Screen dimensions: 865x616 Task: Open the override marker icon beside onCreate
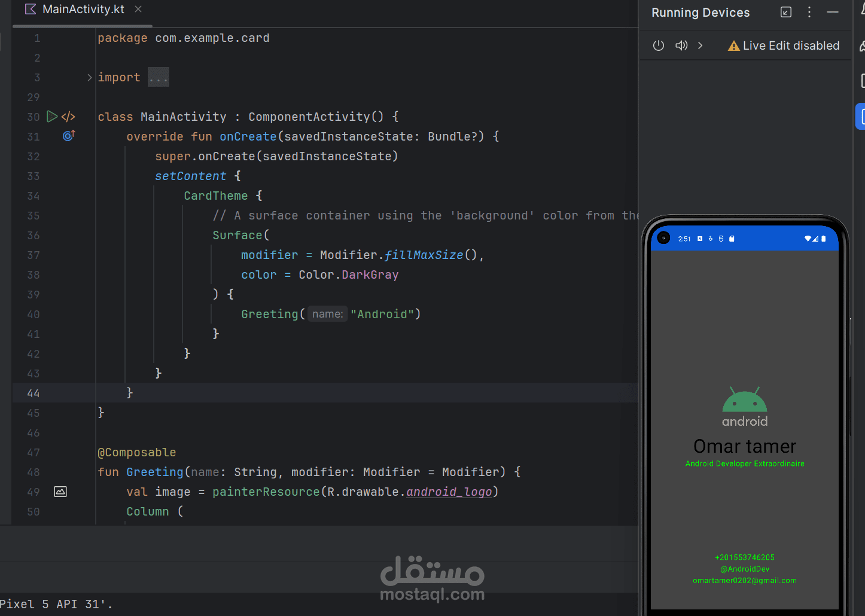[x=69, y=136]
